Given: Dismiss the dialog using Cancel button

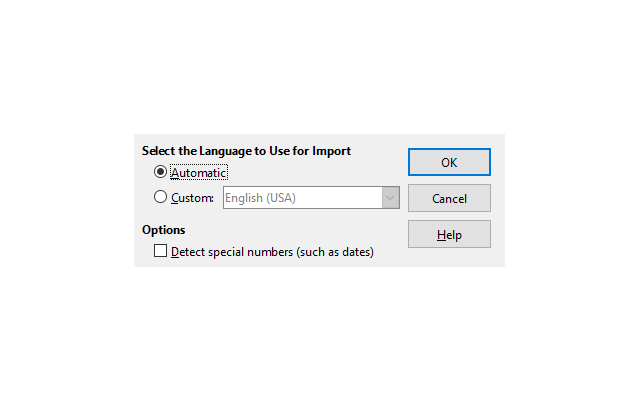Looking at the screenshot, I should (x=449, y=198).
